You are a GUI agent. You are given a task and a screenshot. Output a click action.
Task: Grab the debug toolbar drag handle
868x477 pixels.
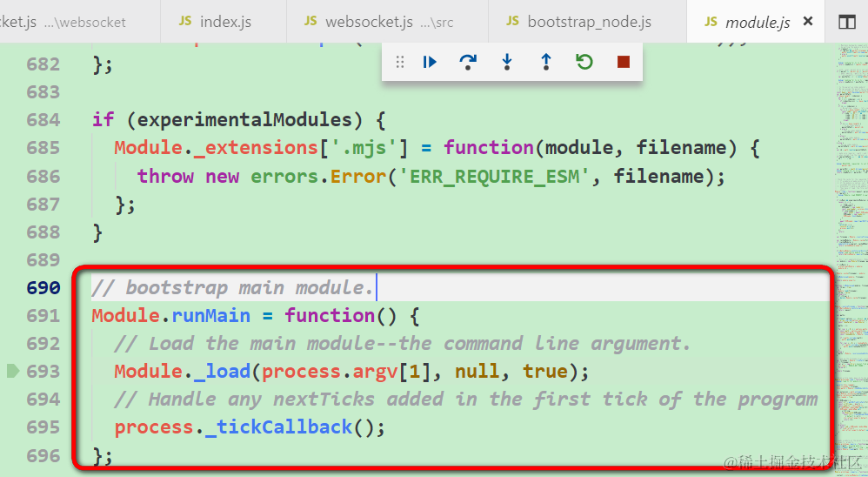(400, 62)
